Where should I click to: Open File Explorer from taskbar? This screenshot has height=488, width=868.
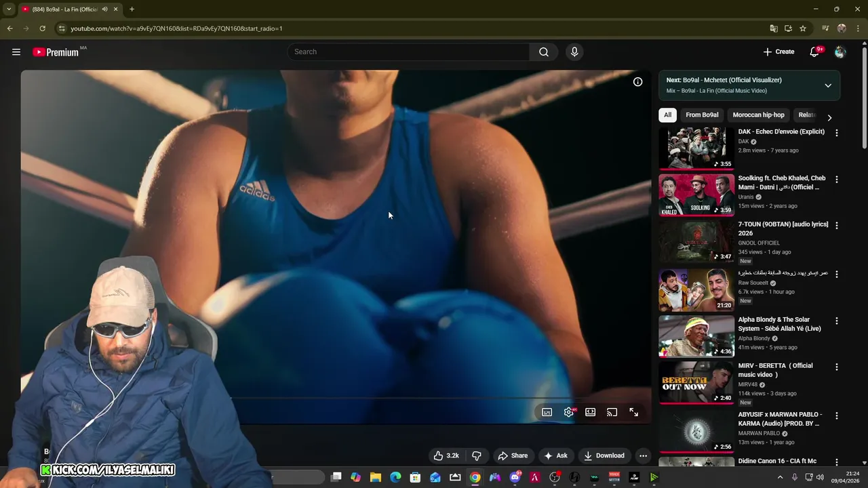pos(376,477)
